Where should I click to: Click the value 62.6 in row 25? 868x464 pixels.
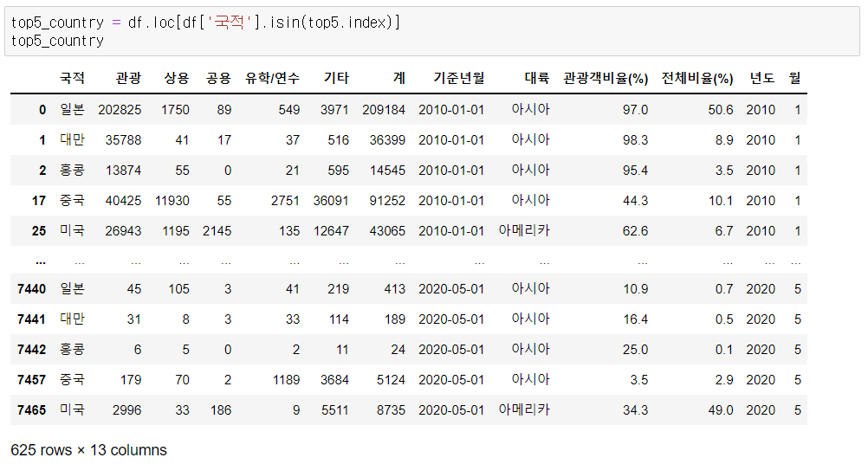[x=636, y=231]
